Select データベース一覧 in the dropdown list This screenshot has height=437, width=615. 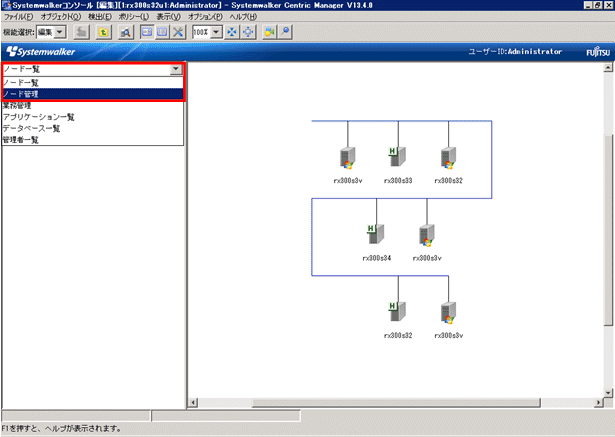click(x=93, y=128)
